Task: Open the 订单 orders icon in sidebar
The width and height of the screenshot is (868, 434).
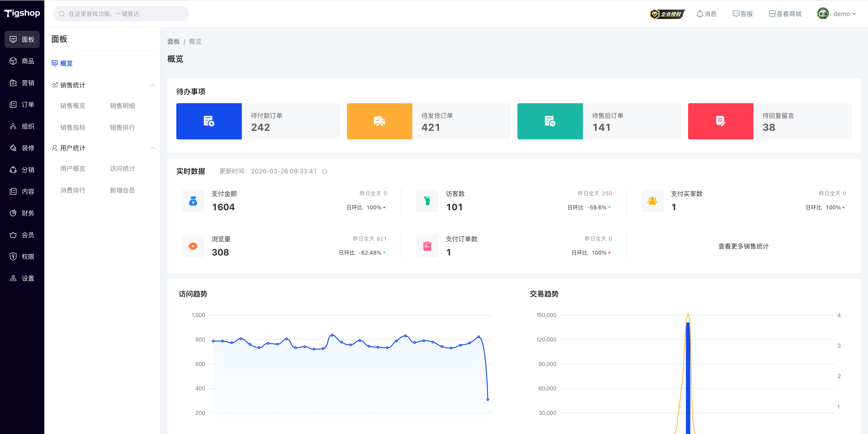Action: 13,105
